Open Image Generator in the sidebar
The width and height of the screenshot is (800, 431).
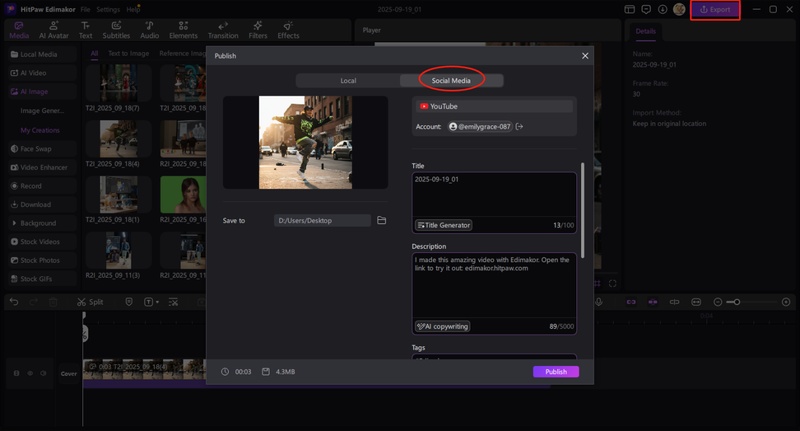42,111
